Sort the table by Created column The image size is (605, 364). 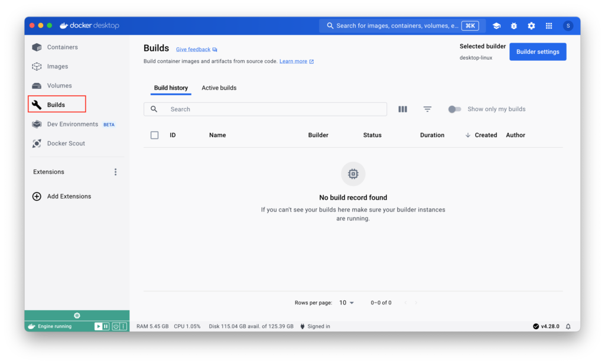(x=485, y=135)
